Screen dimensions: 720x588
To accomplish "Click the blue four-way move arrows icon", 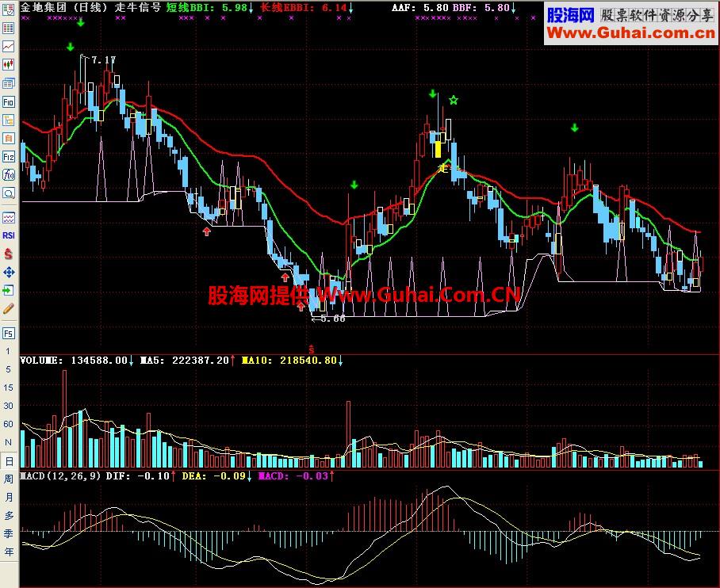I will tap(8, 272).
